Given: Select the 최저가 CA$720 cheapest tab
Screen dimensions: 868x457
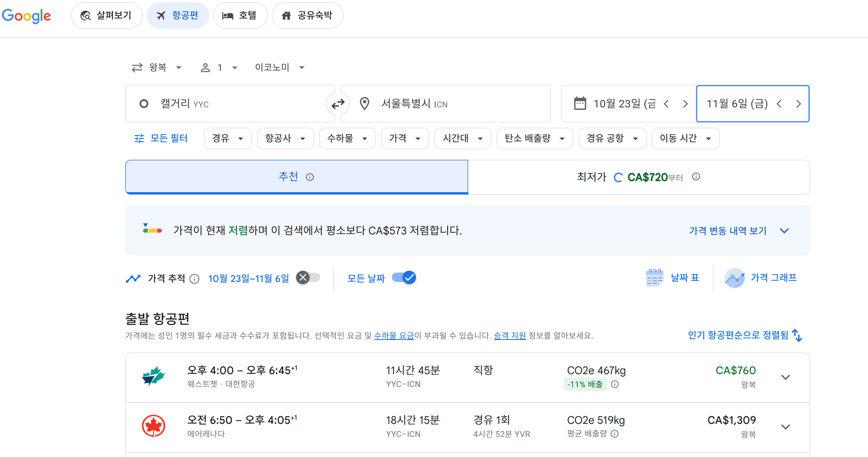Looking at the screenshot, I should click(x=639, y=177).
